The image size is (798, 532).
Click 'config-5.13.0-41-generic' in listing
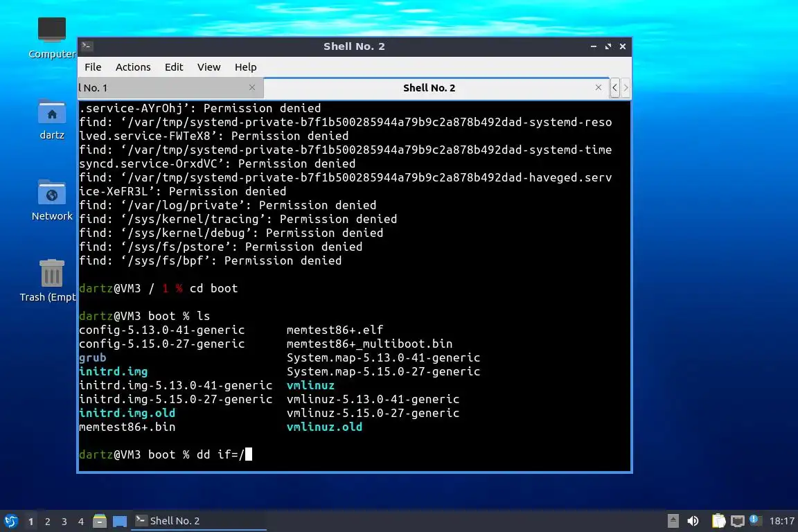pyautogui.click(x=162, y=330)
